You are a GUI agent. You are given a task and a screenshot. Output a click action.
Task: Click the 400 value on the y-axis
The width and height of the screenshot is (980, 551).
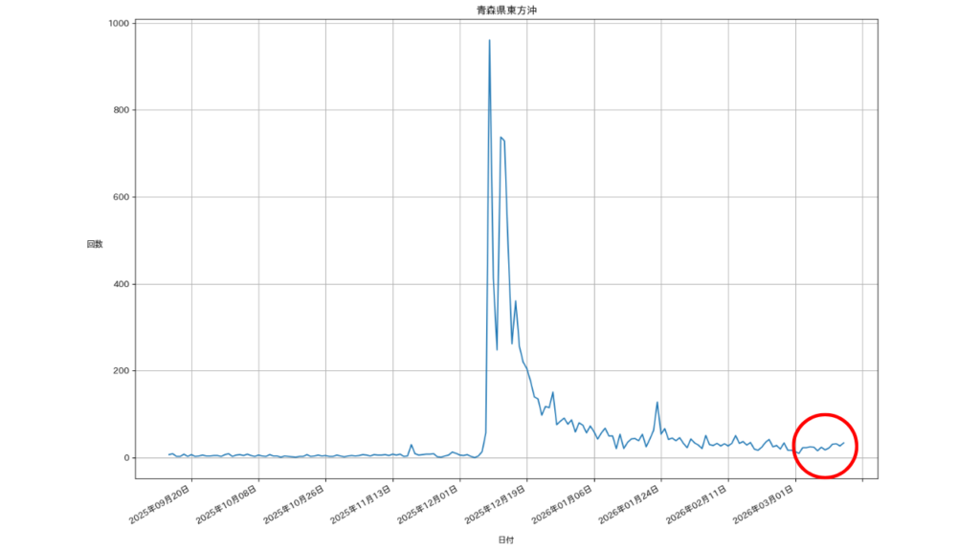point(120,285)
